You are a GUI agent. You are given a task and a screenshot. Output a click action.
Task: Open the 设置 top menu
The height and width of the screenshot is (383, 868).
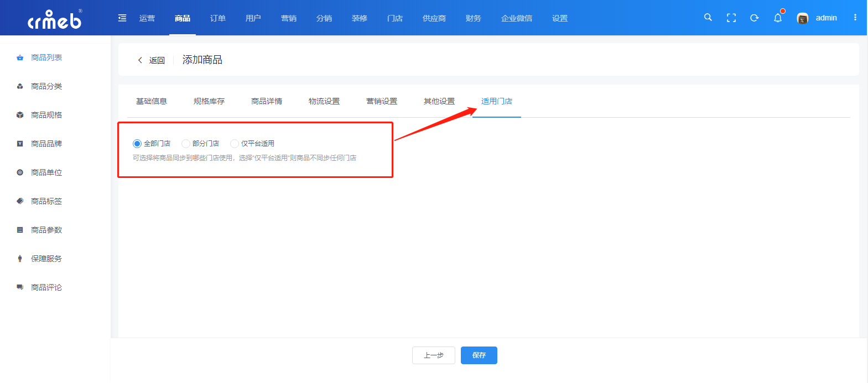pyautogui.click(x=560, y=18)
